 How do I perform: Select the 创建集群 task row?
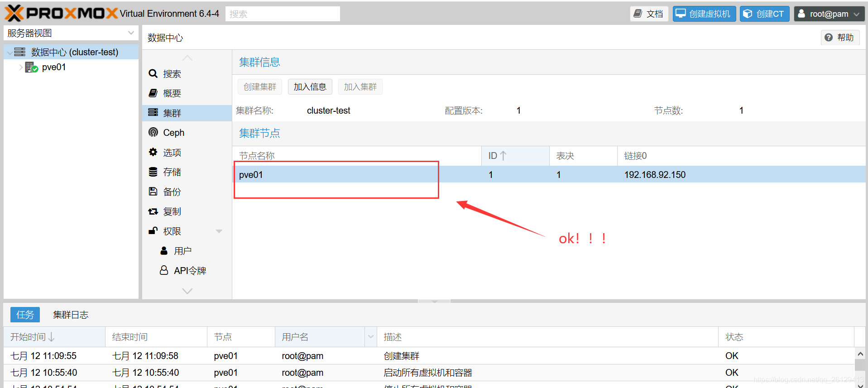point(429,356)
